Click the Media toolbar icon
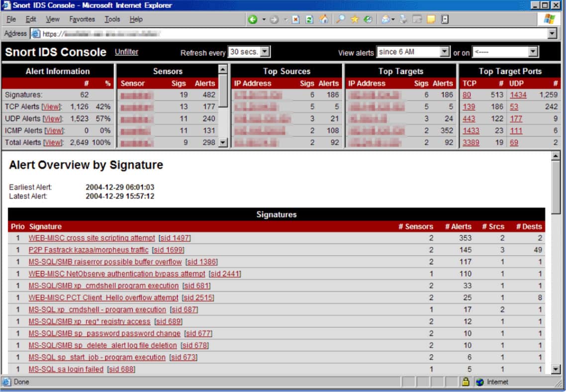 click(368, 19)
